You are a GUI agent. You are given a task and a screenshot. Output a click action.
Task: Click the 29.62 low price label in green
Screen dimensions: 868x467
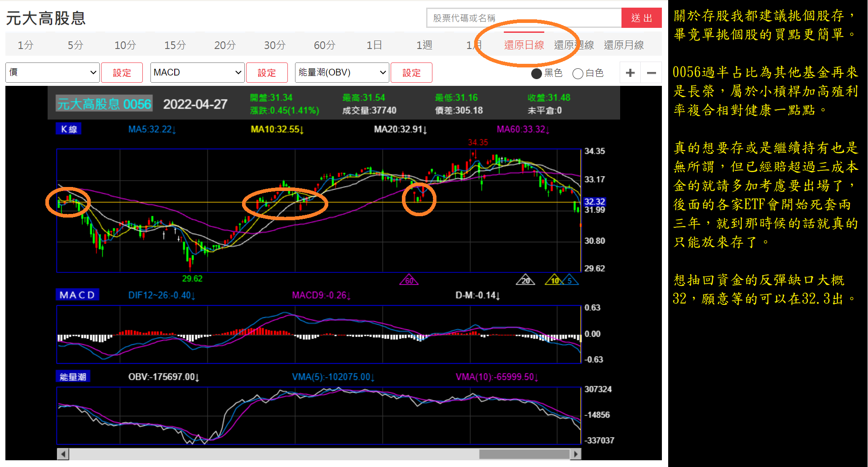click(x=192, y=279)
